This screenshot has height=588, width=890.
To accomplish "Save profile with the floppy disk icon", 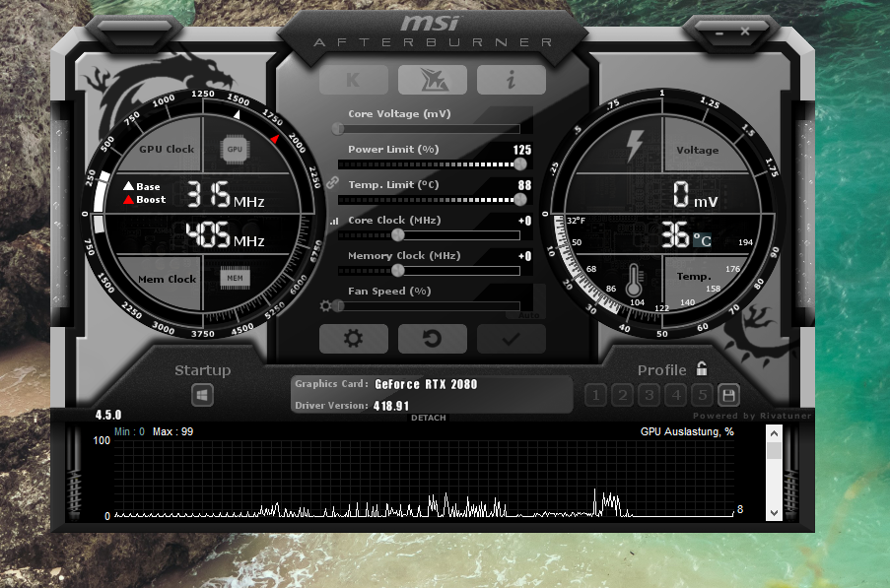I will [x=728, y=395].
